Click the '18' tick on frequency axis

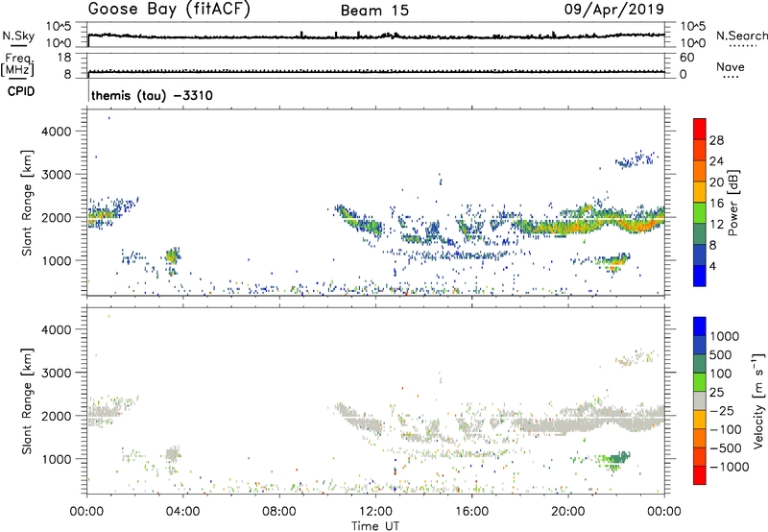(64, 58)
